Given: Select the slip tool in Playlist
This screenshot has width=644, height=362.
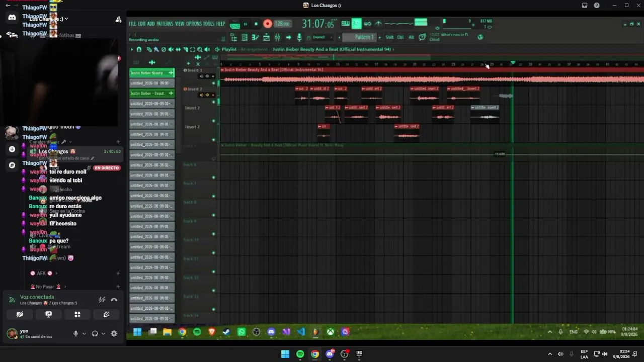Looking at the screenshot, I should (178, 49).
